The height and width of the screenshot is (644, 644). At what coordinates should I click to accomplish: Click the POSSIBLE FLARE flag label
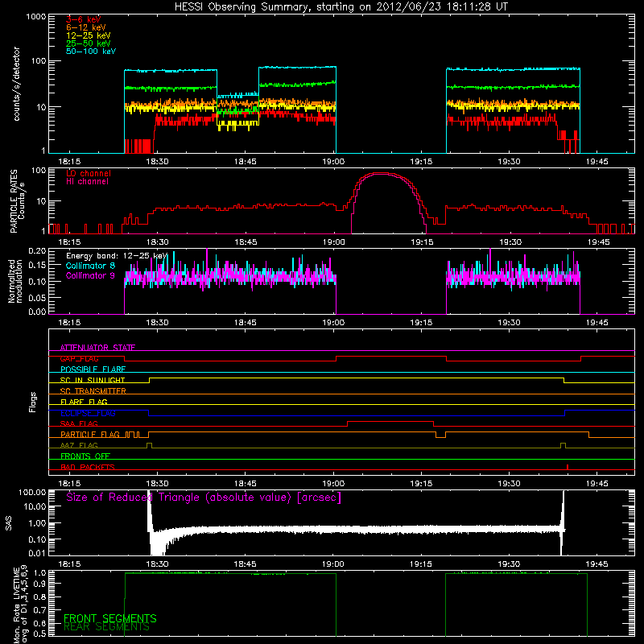tap(93, 369)
